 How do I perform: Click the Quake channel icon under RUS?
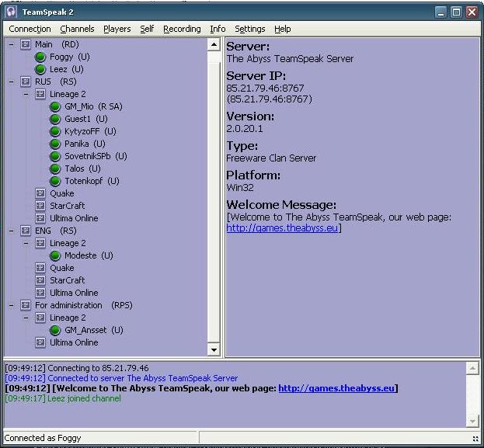coord(40,193)
